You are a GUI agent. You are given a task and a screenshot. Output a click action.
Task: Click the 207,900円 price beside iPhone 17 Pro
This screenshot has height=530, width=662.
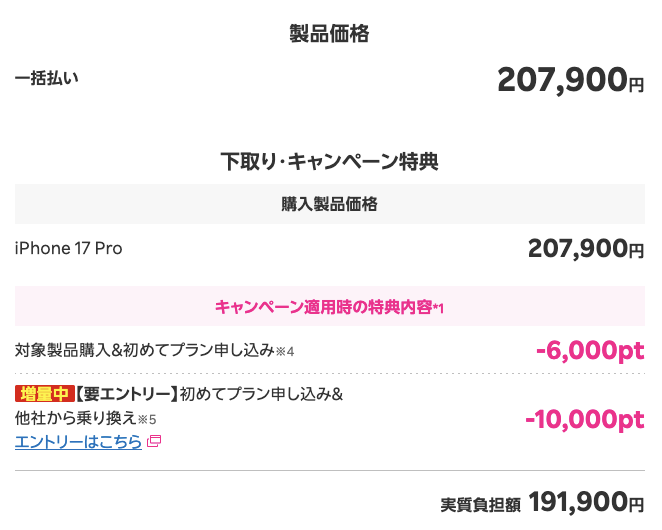(586, 248)
